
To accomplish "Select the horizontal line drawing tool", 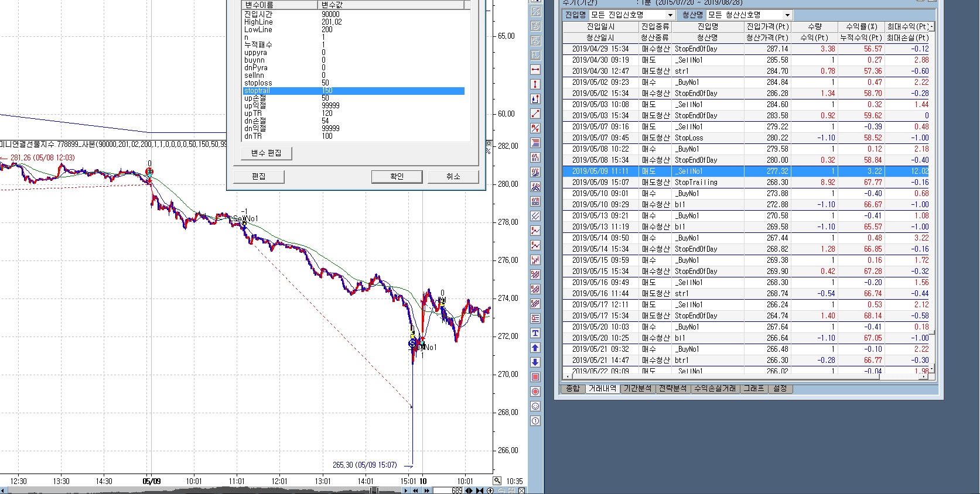I will coord(535,70).
